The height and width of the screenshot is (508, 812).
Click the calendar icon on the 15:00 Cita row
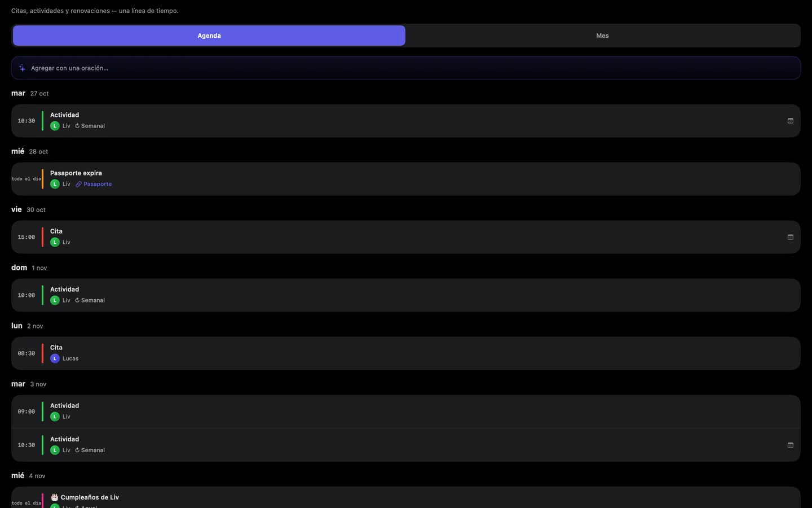coord(790,237)
